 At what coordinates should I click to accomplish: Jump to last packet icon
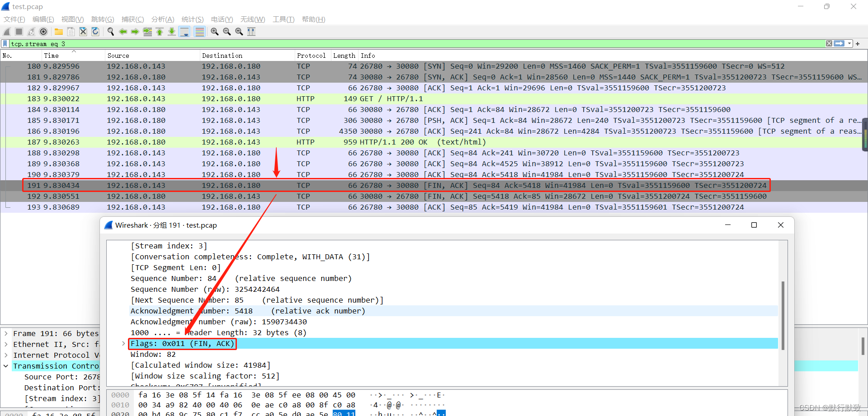pos(172,32)
